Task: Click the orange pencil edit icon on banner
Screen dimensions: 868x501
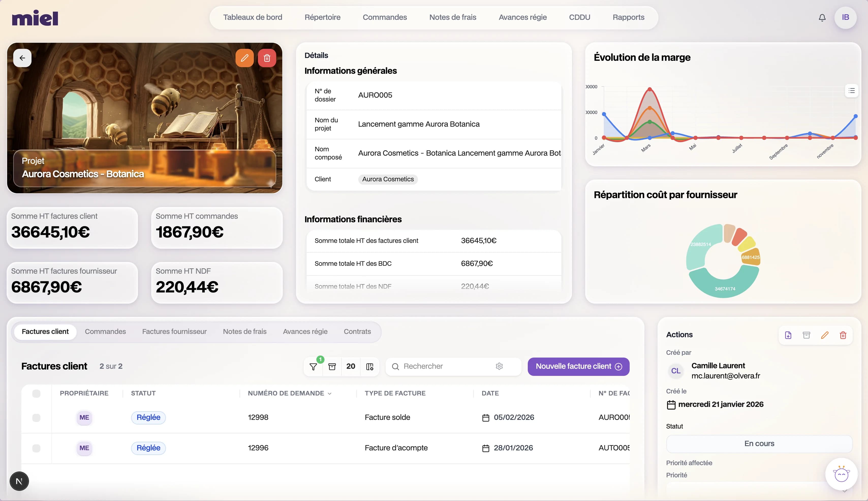Action: tap(244, 58)
